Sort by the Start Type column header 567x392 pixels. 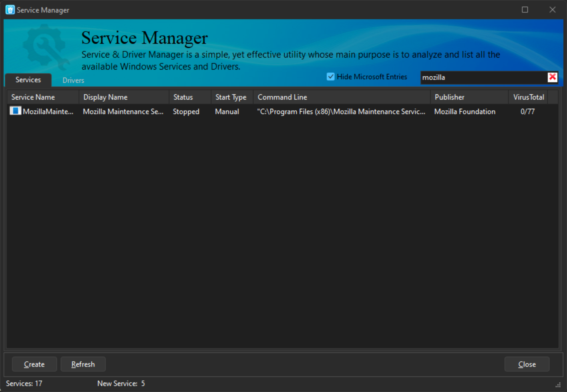pos(232,97)
